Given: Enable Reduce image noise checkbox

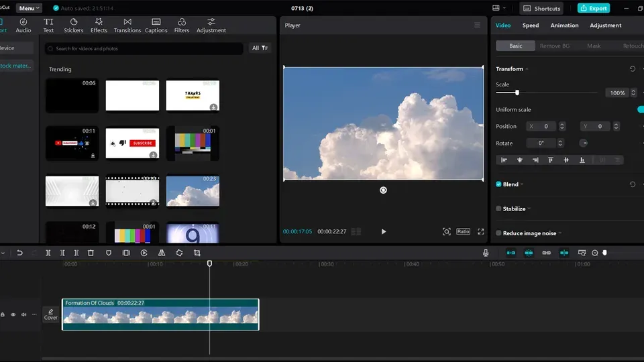Looking at the screenshot, I should 498,233.
